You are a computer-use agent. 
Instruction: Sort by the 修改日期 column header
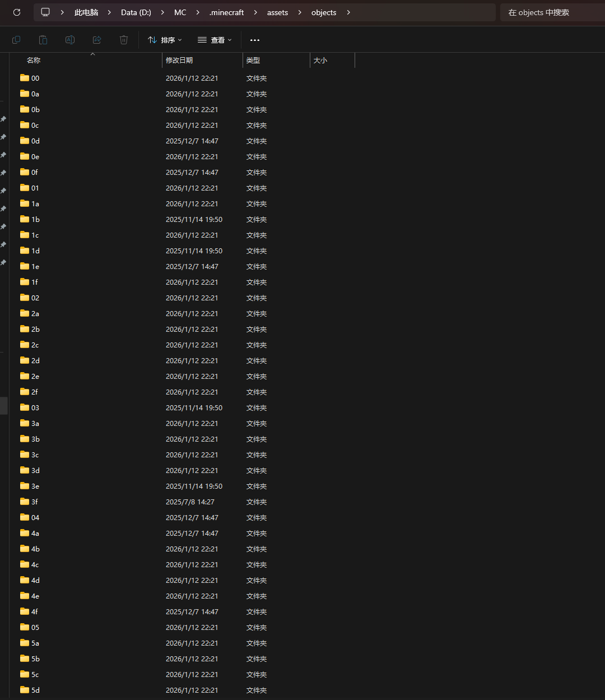click(179, 60)
